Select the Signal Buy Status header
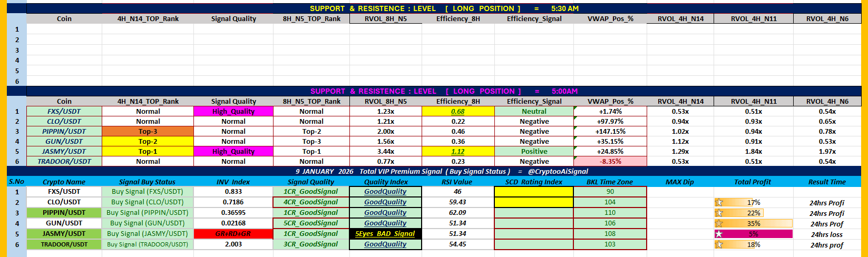Image resolution: width=868 pixels, height=257 pixels. (148, 182)
